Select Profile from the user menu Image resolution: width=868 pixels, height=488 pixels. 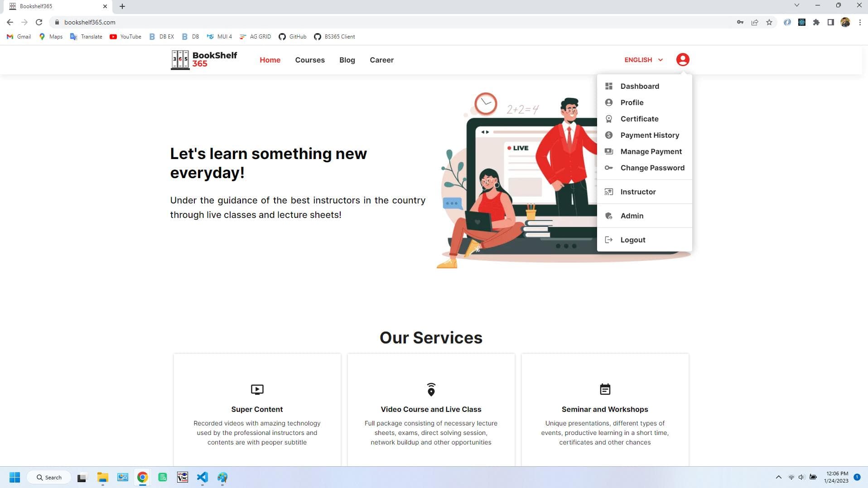coord(644,102)
